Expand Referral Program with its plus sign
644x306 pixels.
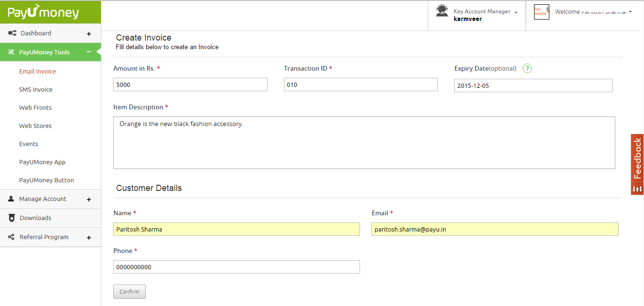click(89, 238)
